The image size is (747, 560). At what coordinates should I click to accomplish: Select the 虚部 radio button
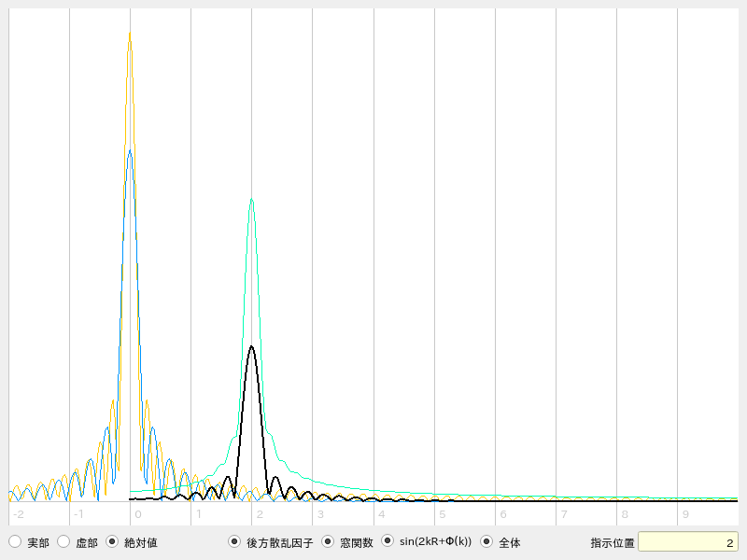[x=63, y=541]
